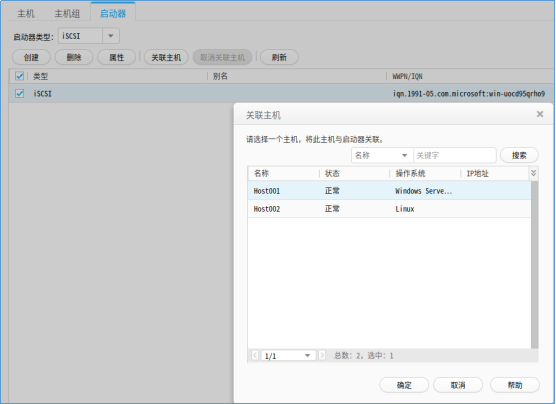
Task: Go to previous page arrow
Action: [255, 355]
